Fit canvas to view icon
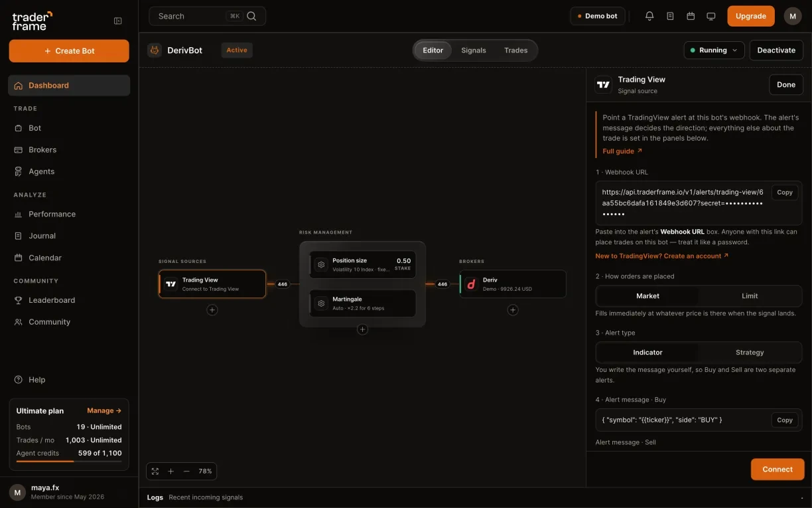The width and height of the screenshot is (812, 508). [x=155, y=471]
